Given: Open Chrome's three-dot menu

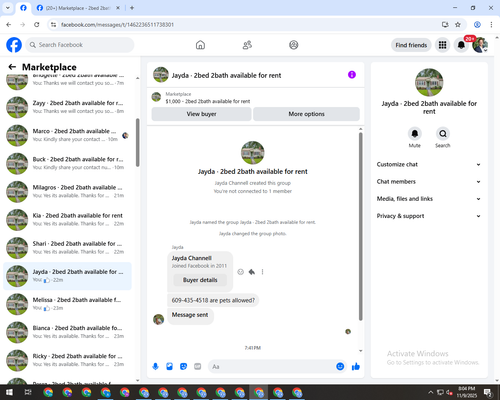Looking at the screenshot, I should (491, 24).
